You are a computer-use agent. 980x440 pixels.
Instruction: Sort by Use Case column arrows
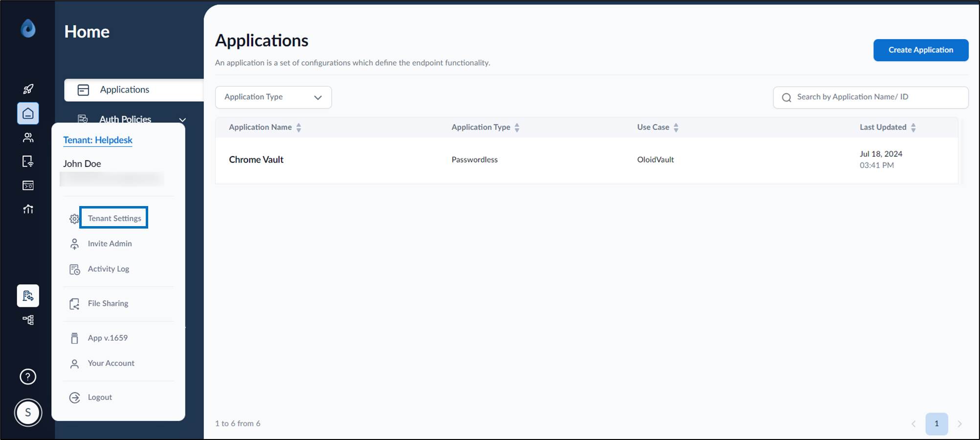point(676,128)
